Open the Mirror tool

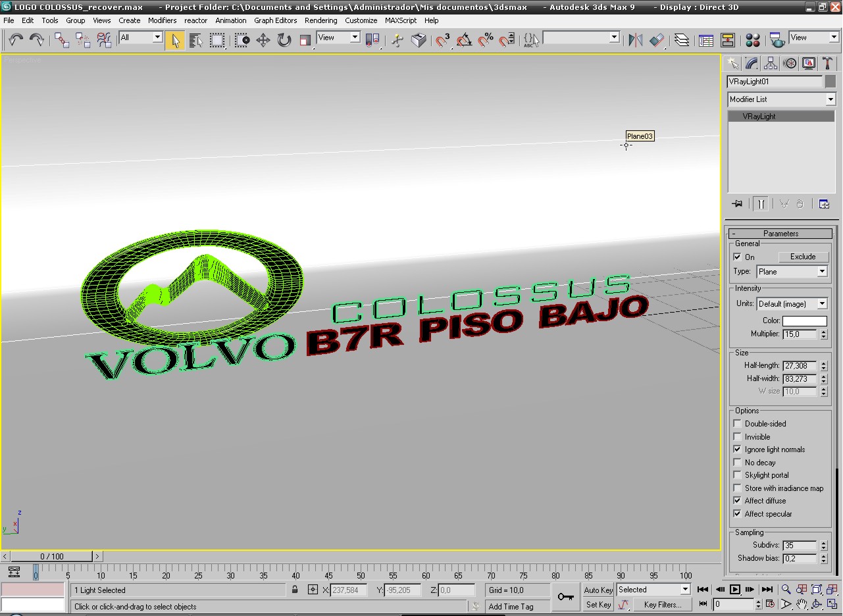pos(635,40)
